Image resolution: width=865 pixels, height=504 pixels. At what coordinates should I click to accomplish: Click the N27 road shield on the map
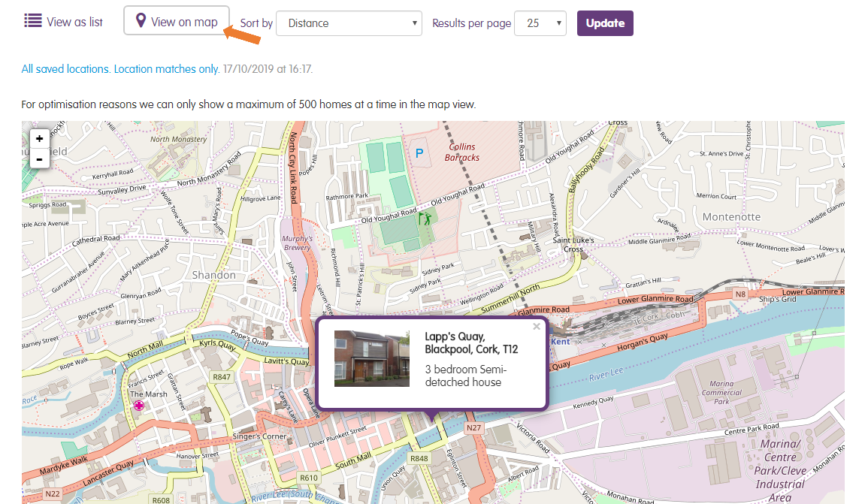pos(473,427)
